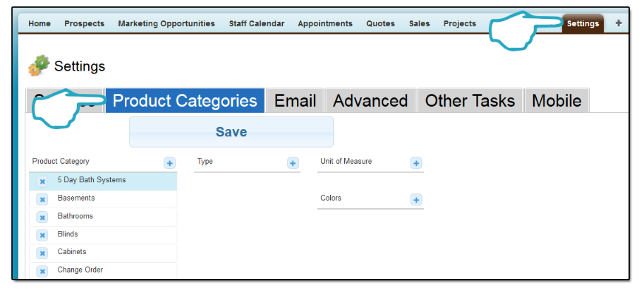Save the product categories

point(231,131)
